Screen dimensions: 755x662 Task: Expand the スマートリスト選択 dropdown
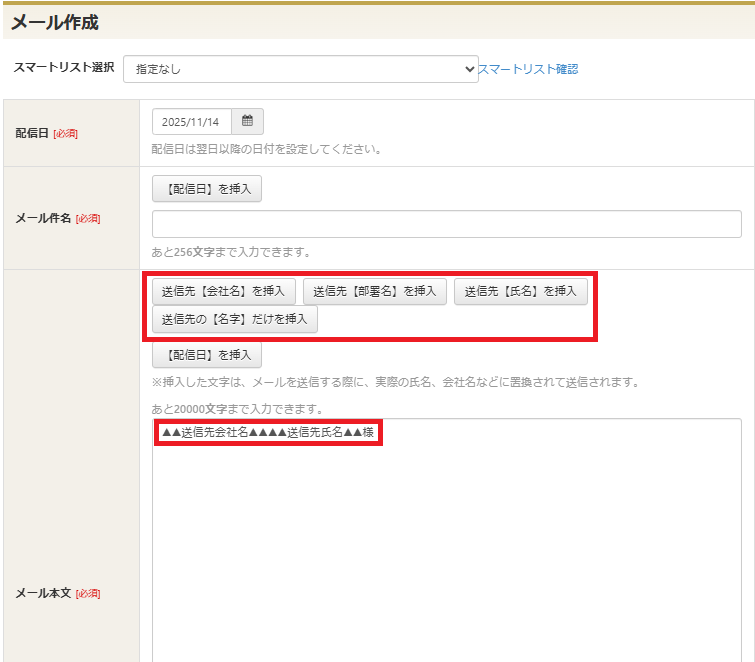(300, 69)
